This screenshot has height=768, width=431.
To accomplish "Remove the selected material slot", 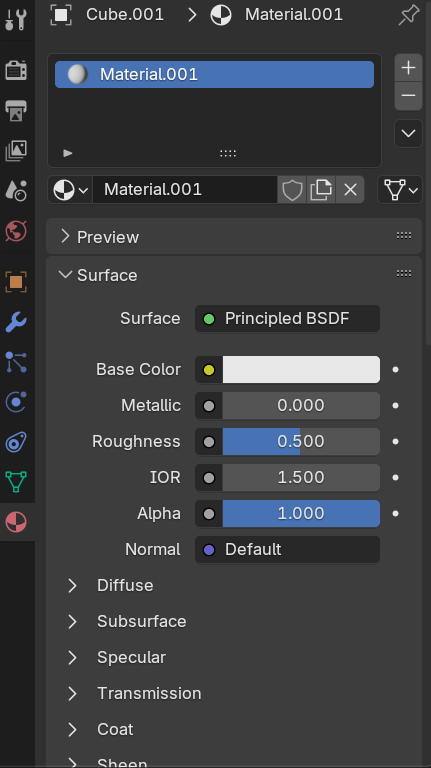I will coord(408,96).
